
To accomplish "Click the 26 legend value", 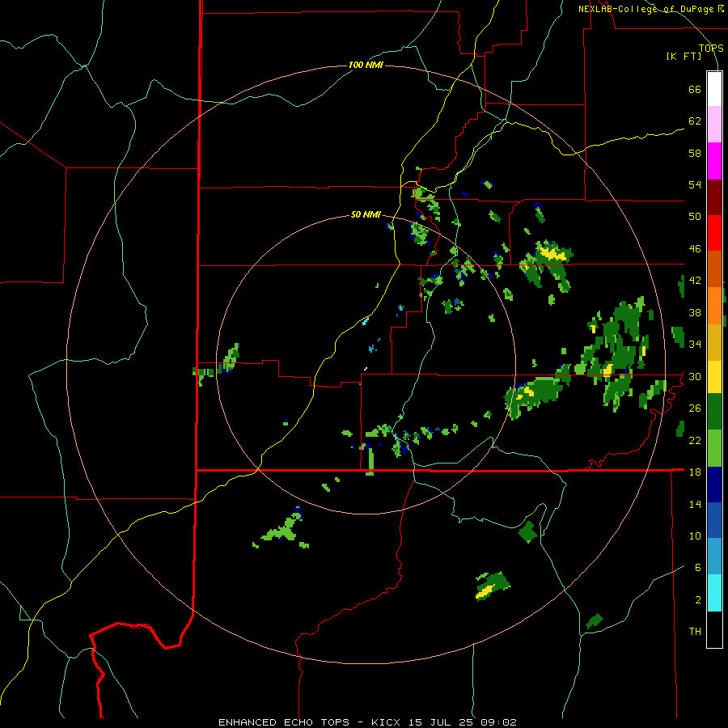I will [x=695, y=408].
